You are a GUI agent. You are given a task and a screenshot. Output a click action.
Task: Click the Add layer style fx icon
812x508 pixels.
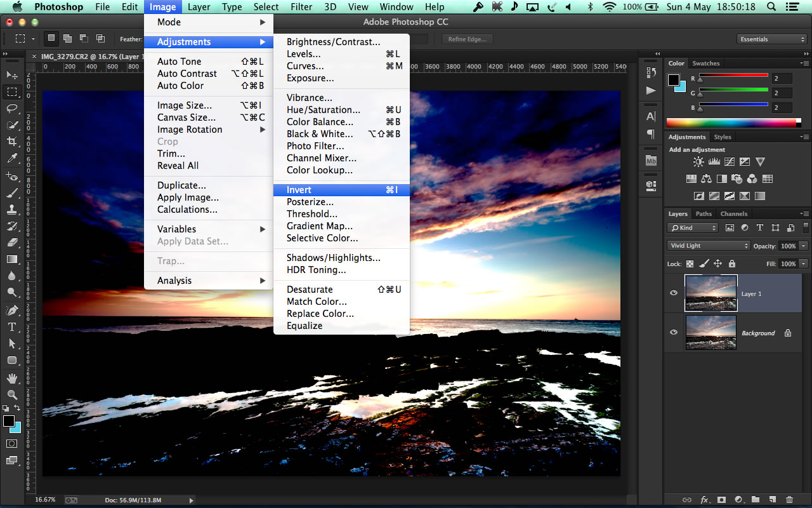[x=704, y=500]
